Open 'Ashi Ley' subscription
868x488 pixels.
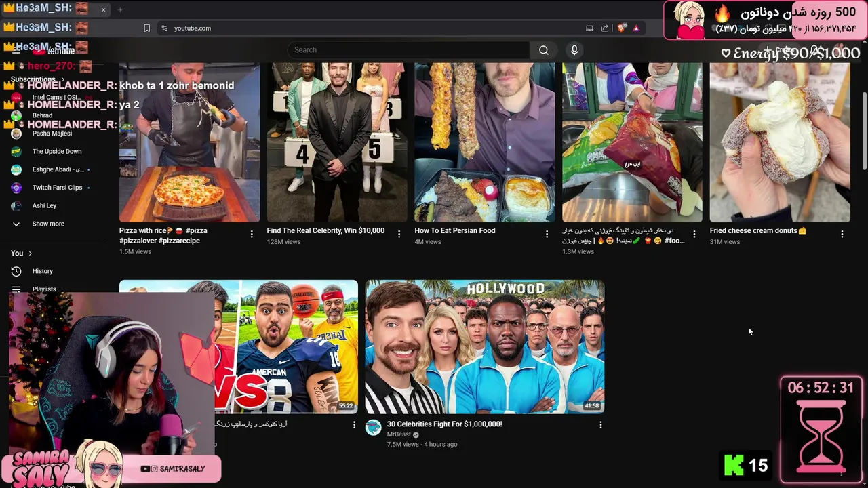(44, 205)
